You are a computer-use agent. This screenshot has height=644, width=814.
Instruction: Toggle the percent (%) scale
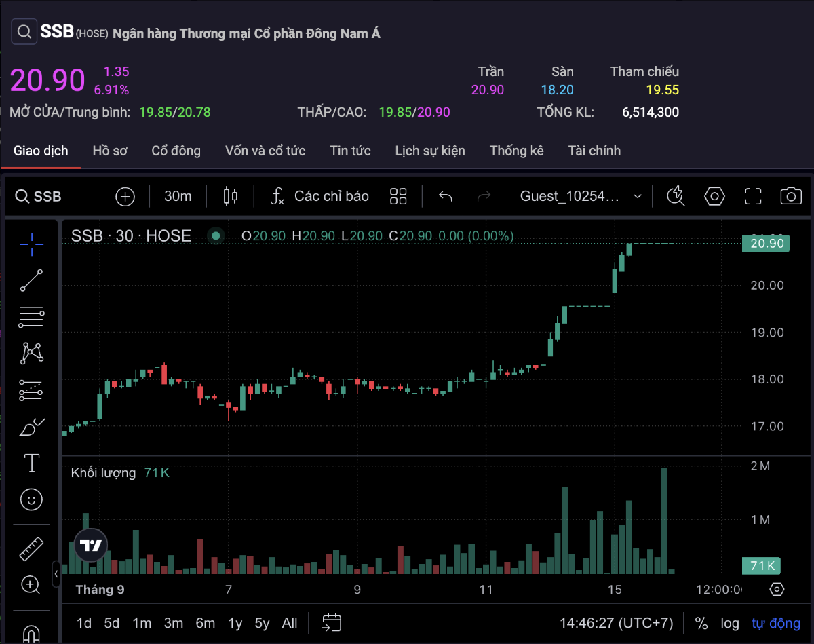tap(701, 623)
